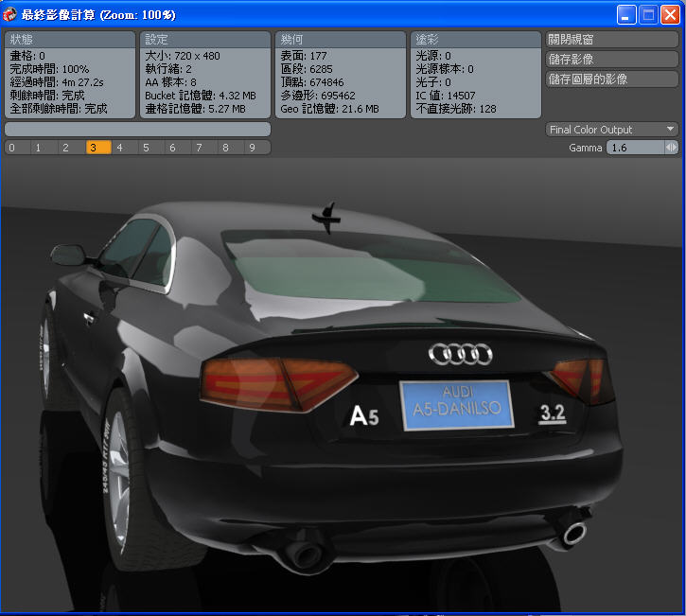Click 儲存圖層的影像 button

[x=611, y=79]
